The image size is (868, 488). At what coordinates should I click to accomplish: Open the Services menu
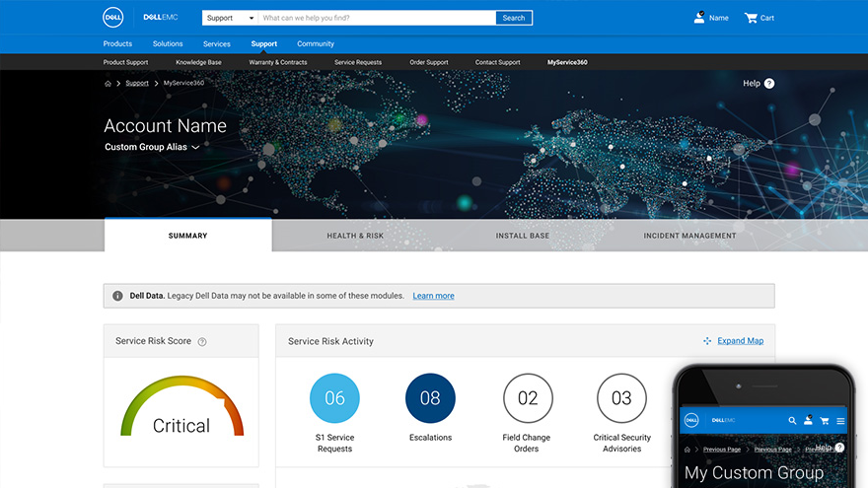pos(216,43)
